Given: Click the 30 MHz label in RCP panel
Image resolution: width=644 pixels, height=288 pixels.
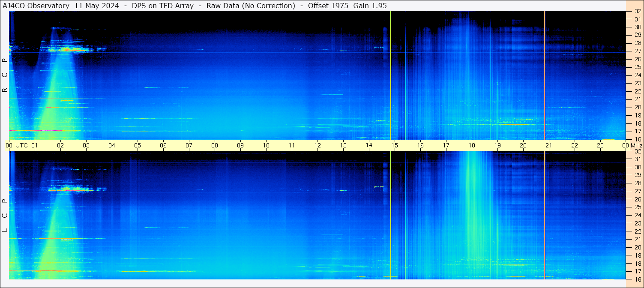Looking at the screenshot, I should [637, 27].
